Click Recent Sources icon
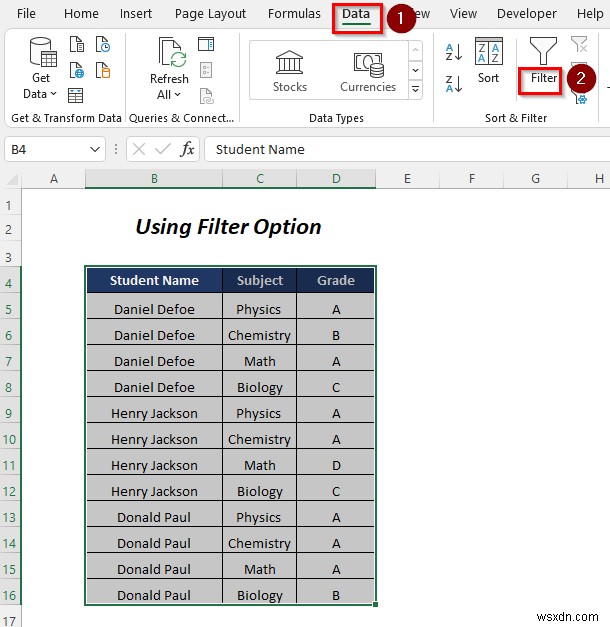Viewport: 610px width, 627px height. (x=103, y=44)
